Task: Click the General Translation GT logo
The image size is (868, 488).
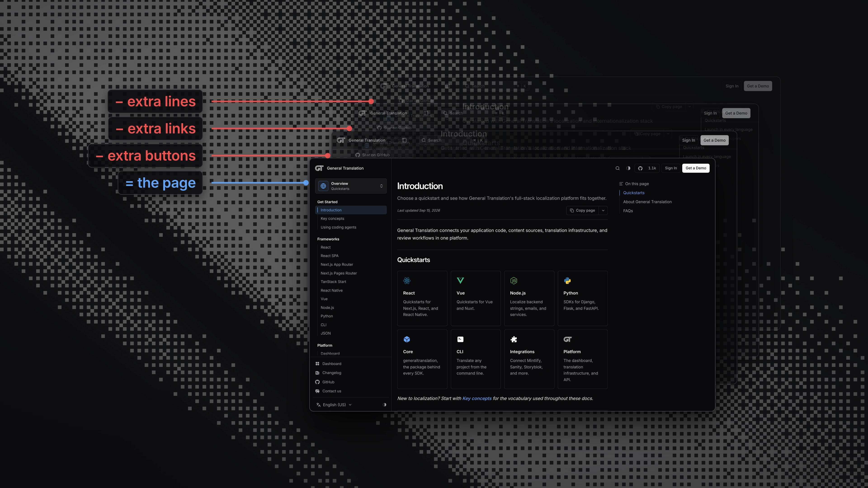Action: coord(319,168)
